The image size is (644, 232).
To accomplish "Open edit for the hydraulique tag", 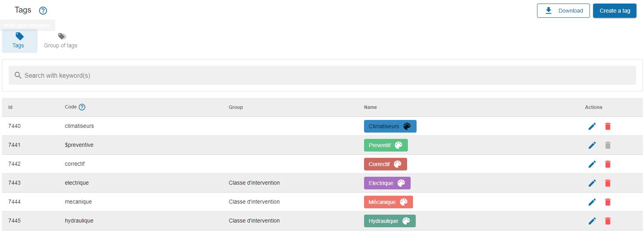I will coord(592,221).
